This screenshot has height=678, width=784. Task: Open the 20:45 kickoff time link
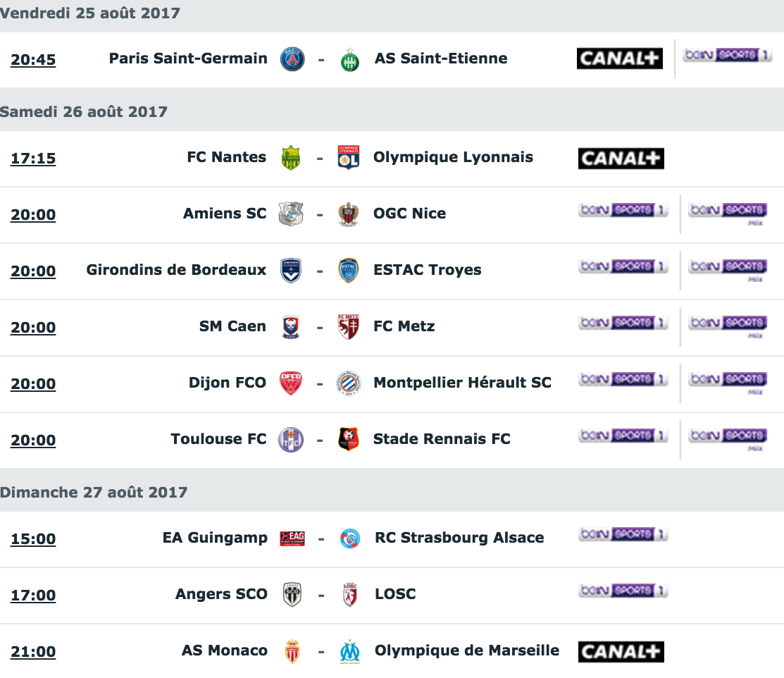(x=34, y=59)
